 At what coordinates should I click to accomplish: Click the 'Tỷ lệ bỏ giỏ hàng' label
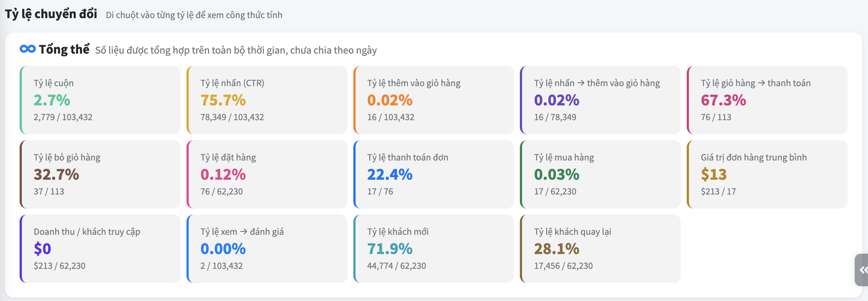(x=67, y=157)
